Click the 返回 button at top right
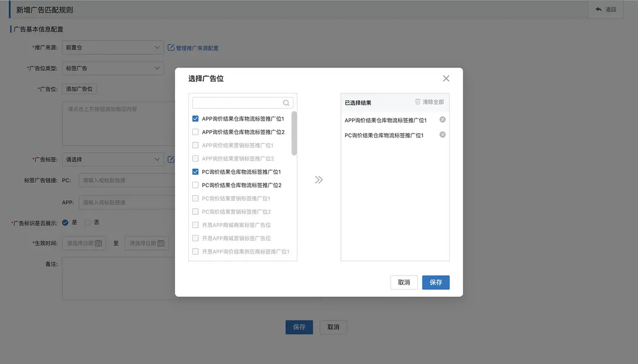 pos(606,9)
